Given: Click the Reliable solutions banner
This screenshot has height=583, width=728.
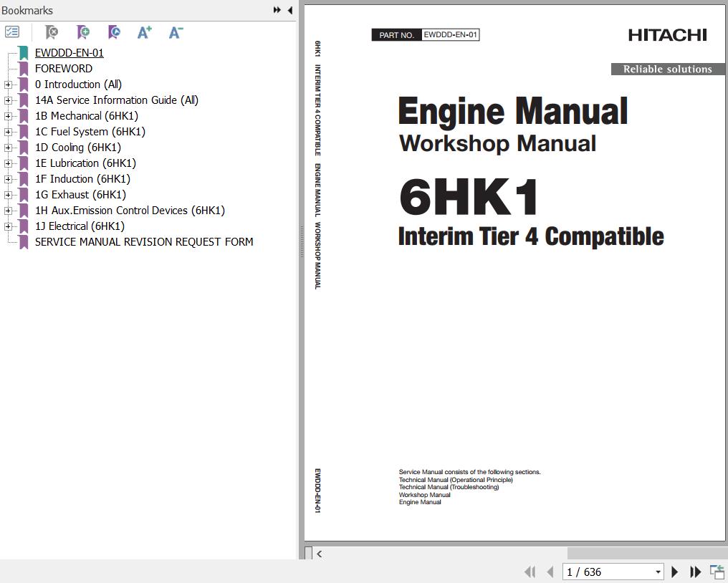Looking at the screenshot, I should [x=668, y=69].
